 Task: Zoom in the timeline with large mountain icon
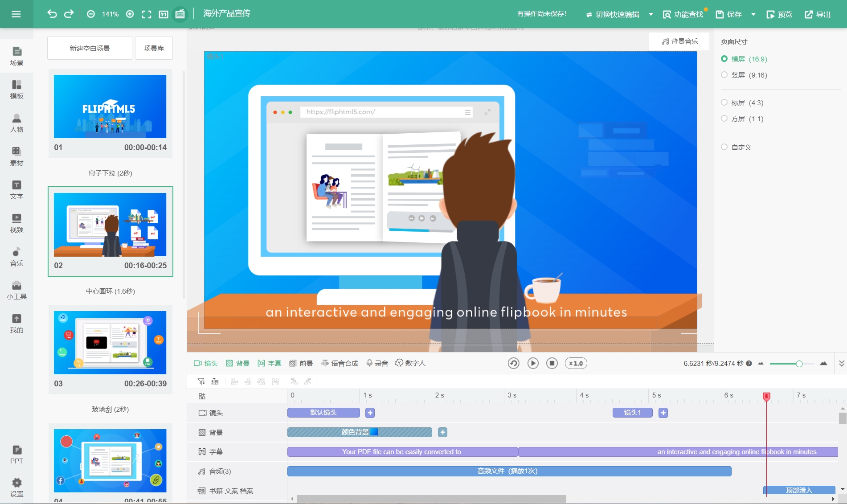pyautogui.click(x=823, y=363)
